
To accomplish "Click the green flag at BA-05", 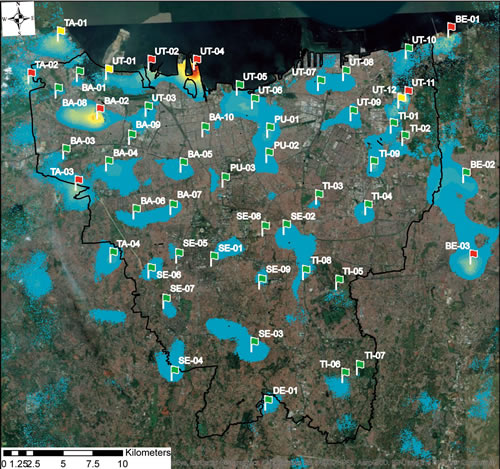I will click(x=184, y=162).
